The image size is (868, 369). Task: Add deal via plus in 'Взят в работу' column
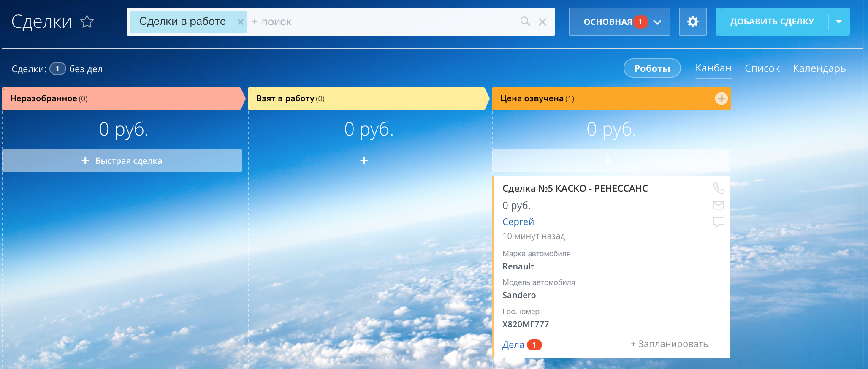pyautogui.click(x=364, y=160)
